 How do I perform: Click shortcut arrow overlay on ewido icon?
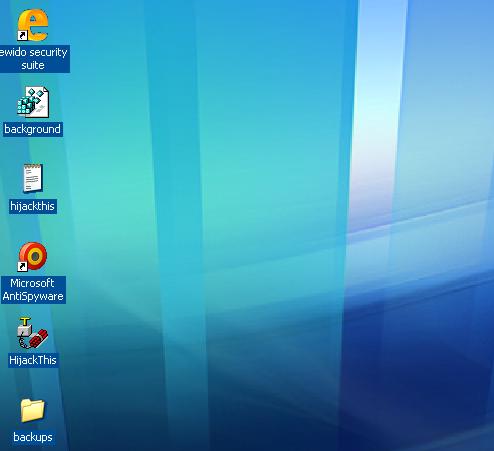[x=22, y=35]
